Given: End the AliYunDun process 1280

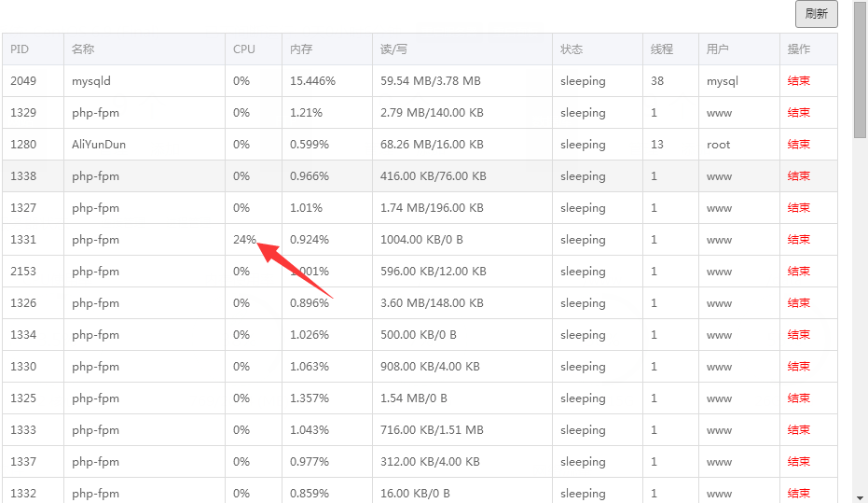Looking at the screenshot, I should coord(798,144).
